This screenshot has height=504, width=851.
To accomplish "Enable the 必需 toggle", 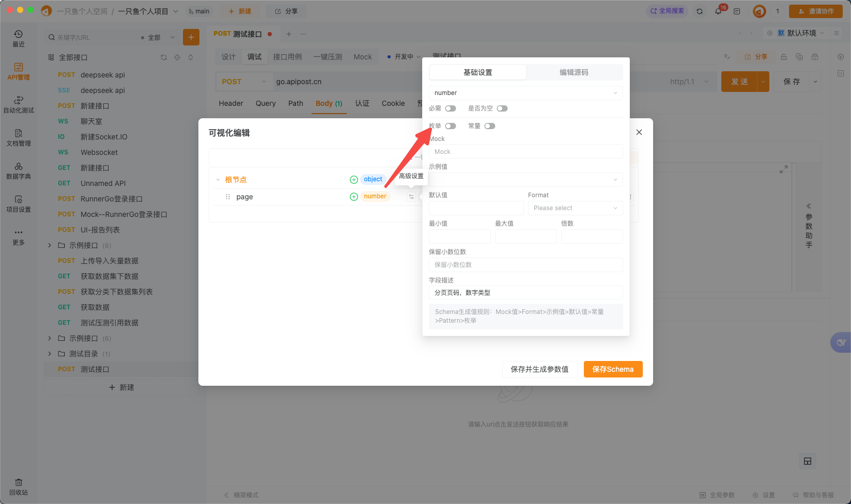I will click(450, 108).
